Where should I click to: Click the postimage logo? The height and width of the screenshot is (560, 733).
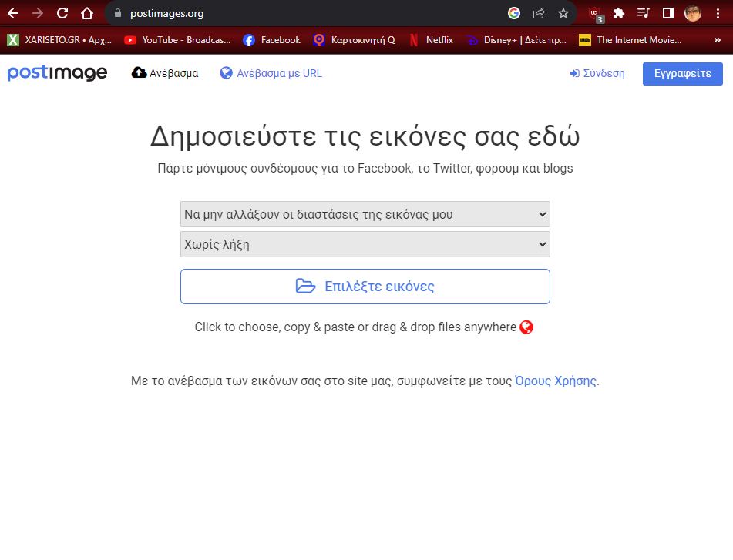point(58,73)
